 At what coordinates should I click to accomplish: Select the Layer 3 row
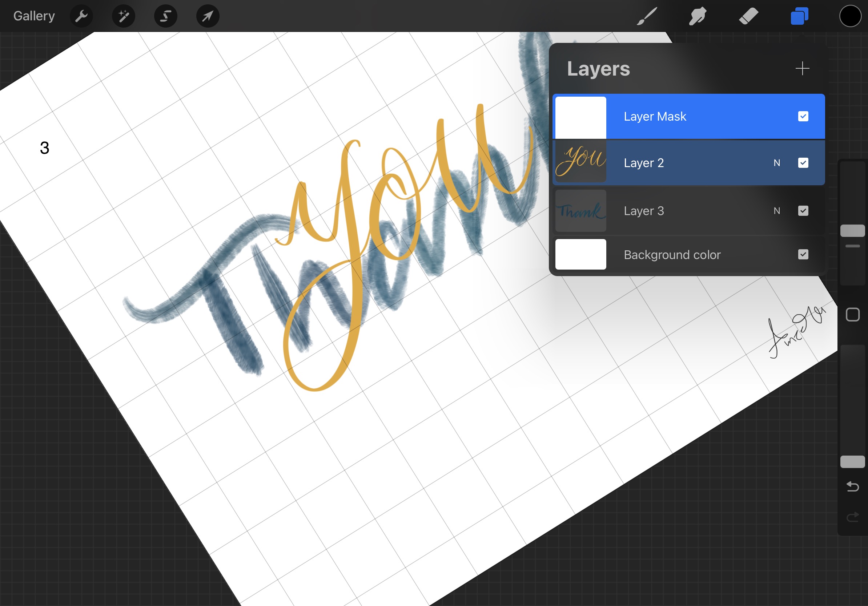[688, 211]
